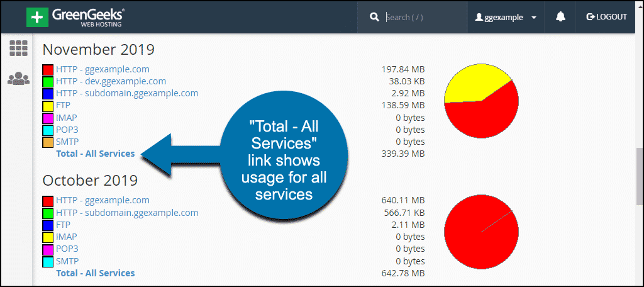644x287 pixels.
Task: Click the October 2019 heading
Action: click(90, 181)
